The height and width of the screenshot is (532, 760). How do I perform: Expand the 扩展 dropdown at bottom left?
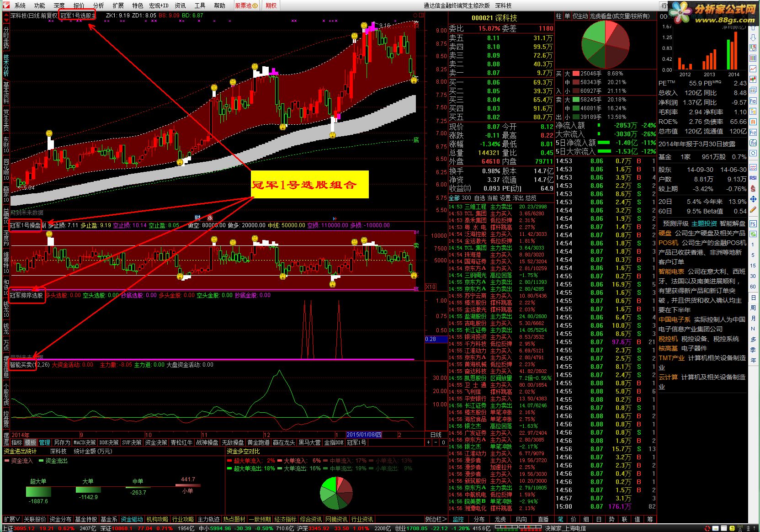point(11,519)
